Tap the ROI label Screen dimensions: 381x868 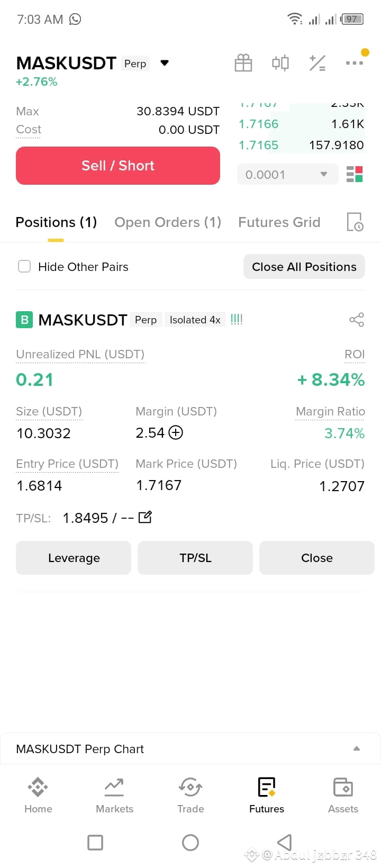coord(355,354)
